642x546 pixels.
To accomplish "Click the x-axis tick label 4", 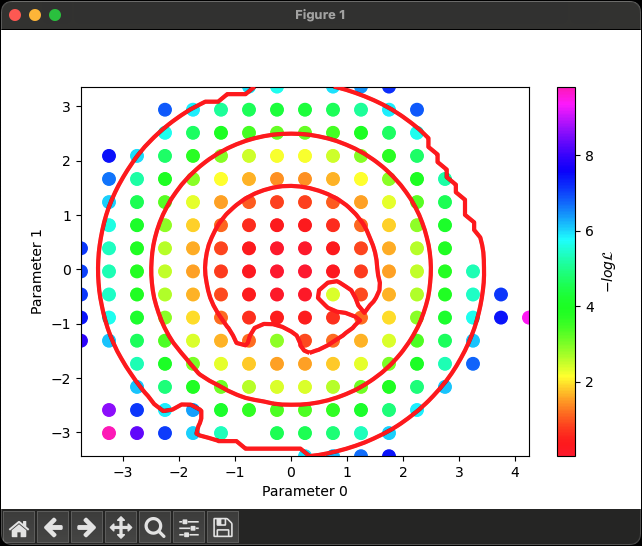I will pyautogui.click(x=515, y=472).
